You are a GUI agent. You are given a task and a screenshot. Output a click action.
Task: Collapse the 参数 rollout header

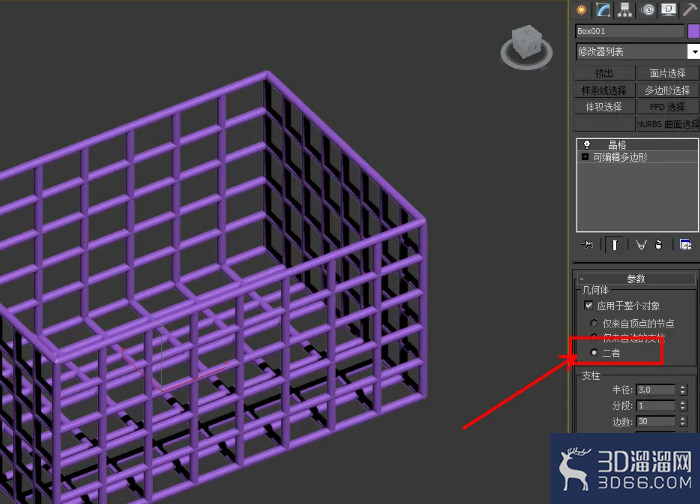(x=636, y=279)
